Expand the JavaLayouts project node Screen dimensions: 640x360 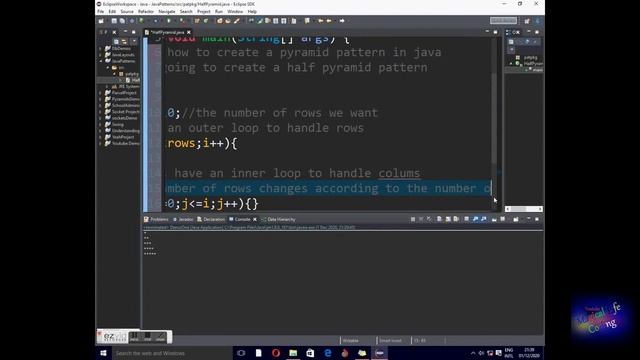pyautogui.click(x=100, y=55)
